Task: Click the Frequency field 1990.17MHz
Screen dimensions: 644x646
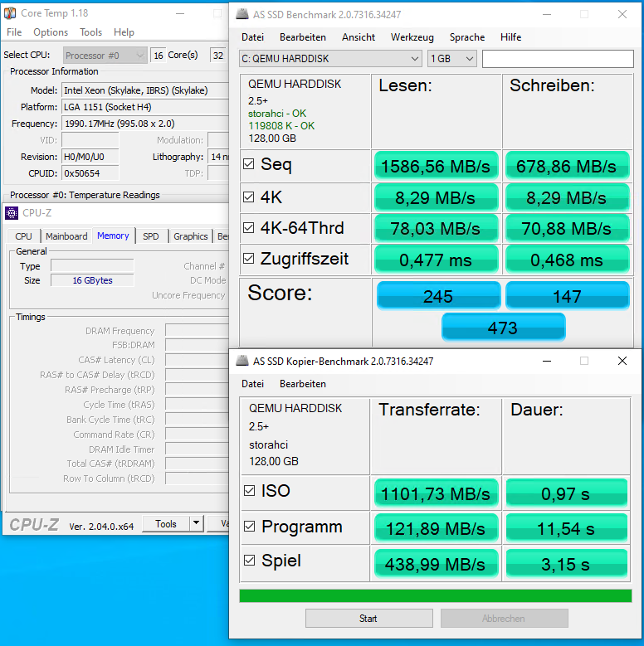Action: pyautogui.click(x=145, y=124)
